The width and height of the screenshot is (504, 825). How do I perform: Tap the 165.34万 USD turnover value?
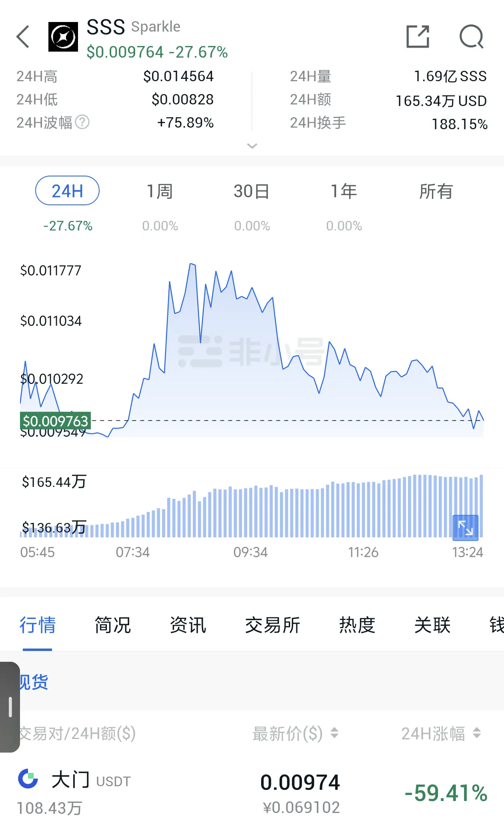coord(441,101)
